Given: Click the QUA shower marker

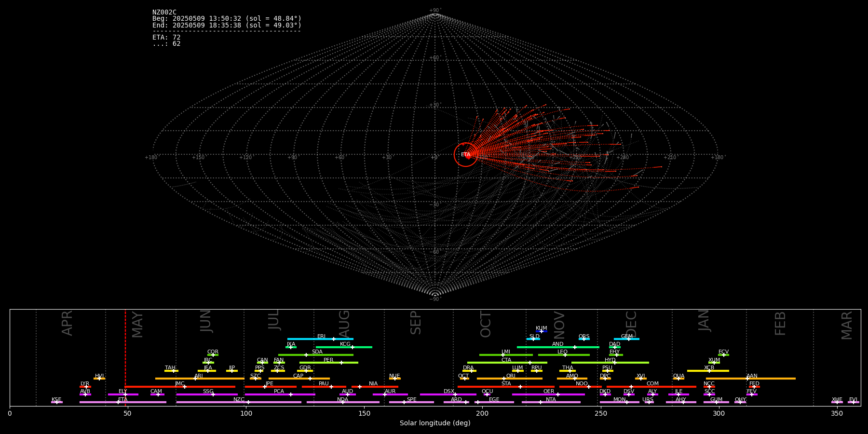Looking at the screenshot, I should coord(678,379).
